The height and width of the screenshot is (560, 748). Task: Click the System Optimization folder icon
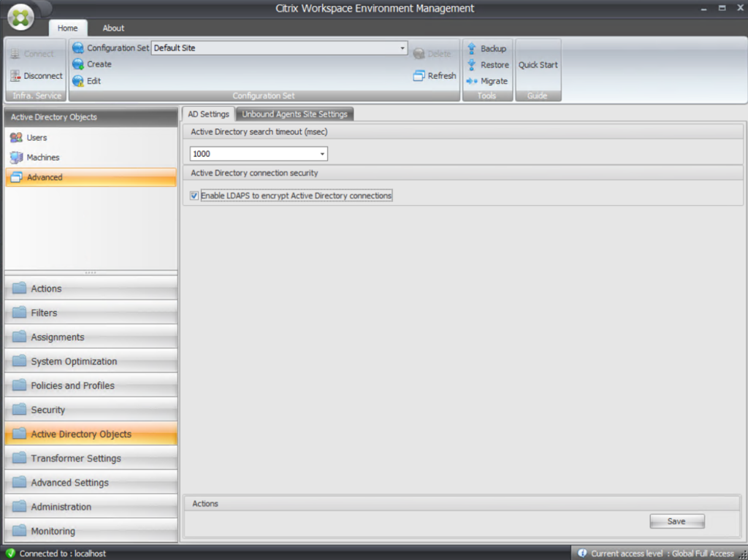click(x=19, y=361)
